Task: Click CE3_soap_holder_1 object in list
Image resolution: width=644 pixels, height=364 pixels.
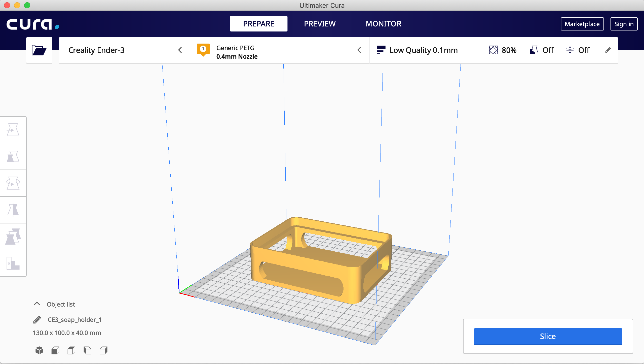Action: pos(74,319)
